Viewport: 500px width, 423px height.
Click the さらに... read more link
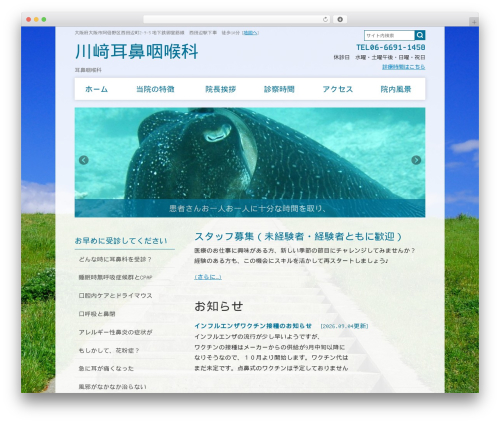(x=208, y=277)
